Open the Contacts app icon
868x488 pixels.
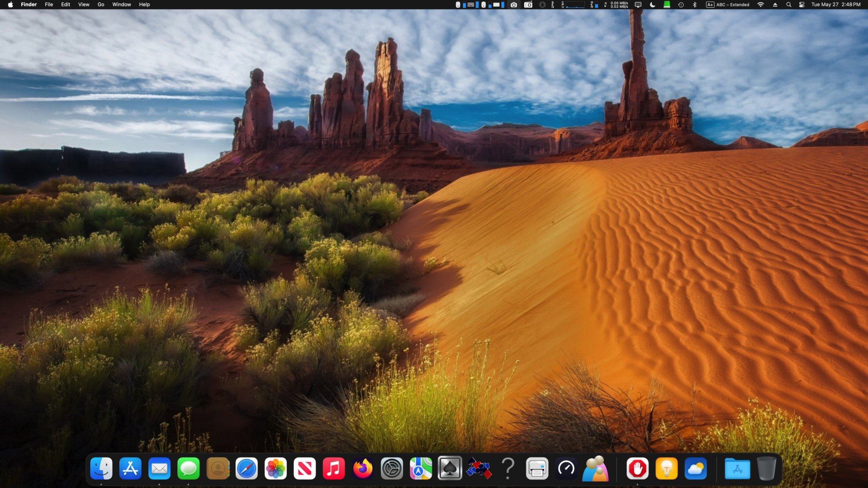[217, 468]
